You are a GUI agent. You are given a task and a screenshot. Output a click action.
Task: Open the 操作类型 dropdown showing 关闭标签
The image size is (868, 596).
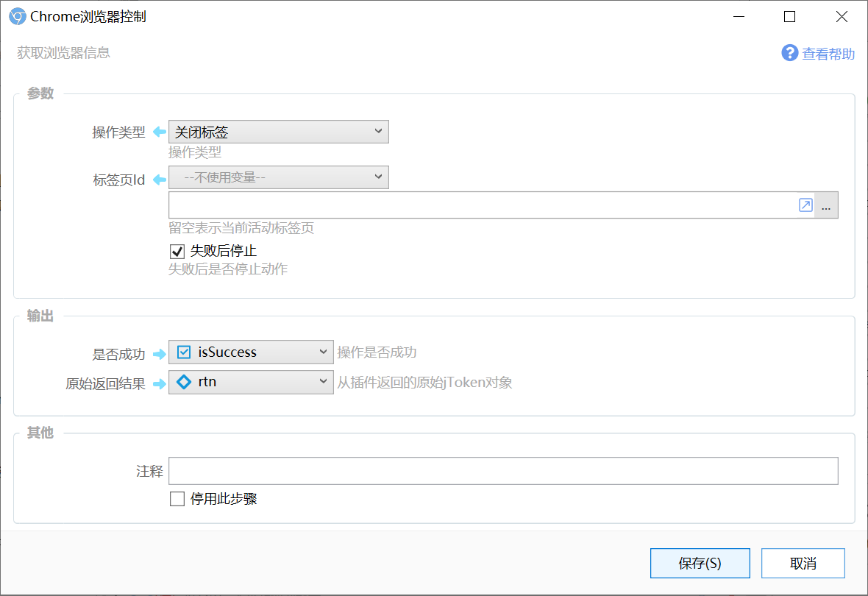tap(279, 132)
